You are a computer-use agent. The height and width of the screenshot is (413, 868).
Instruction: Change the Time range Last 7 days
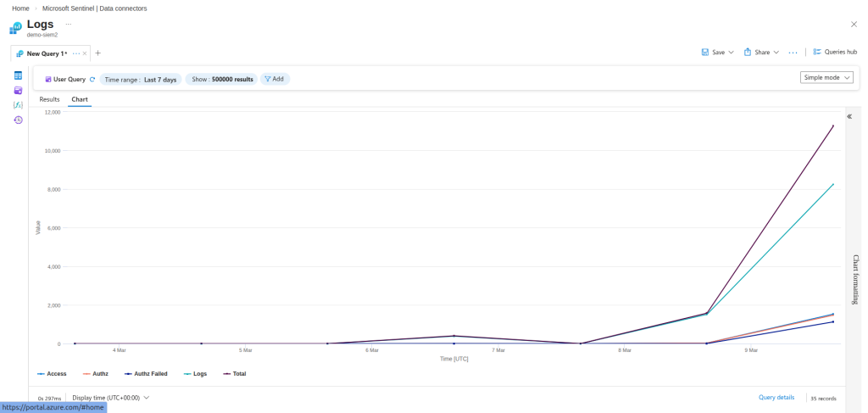[x=141, y=79]
